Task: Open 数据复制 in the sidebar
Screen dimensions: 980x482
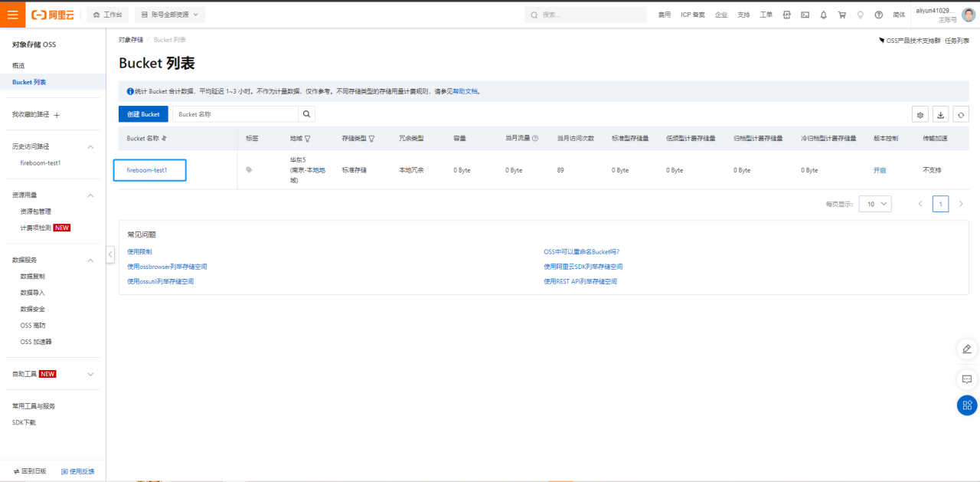Action: 32,276
